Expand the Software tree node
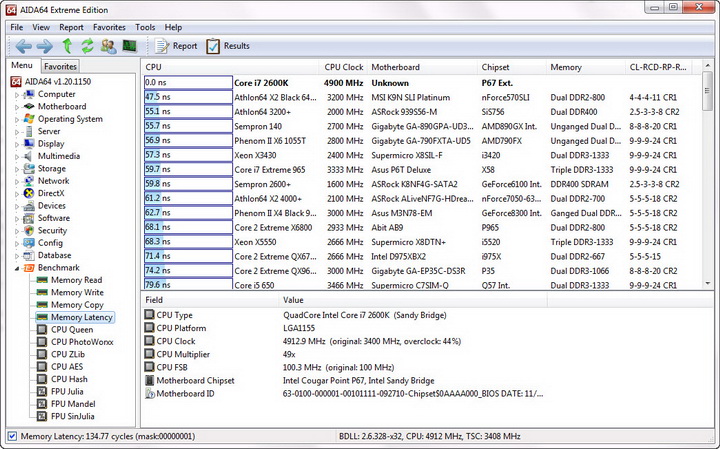 pyautogui.click(x=17, y=219)
